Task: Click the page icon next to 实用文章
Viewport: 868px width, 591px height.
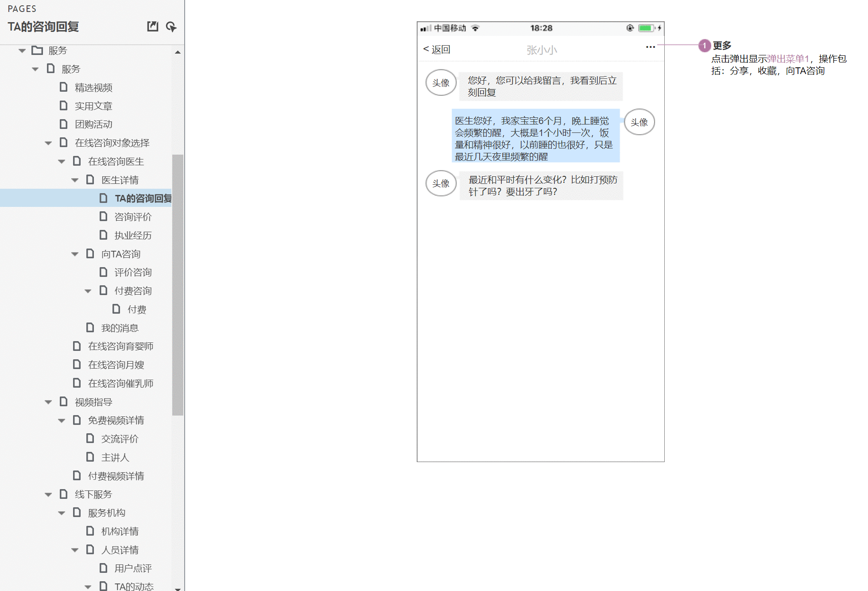Action: click(64, 106)
